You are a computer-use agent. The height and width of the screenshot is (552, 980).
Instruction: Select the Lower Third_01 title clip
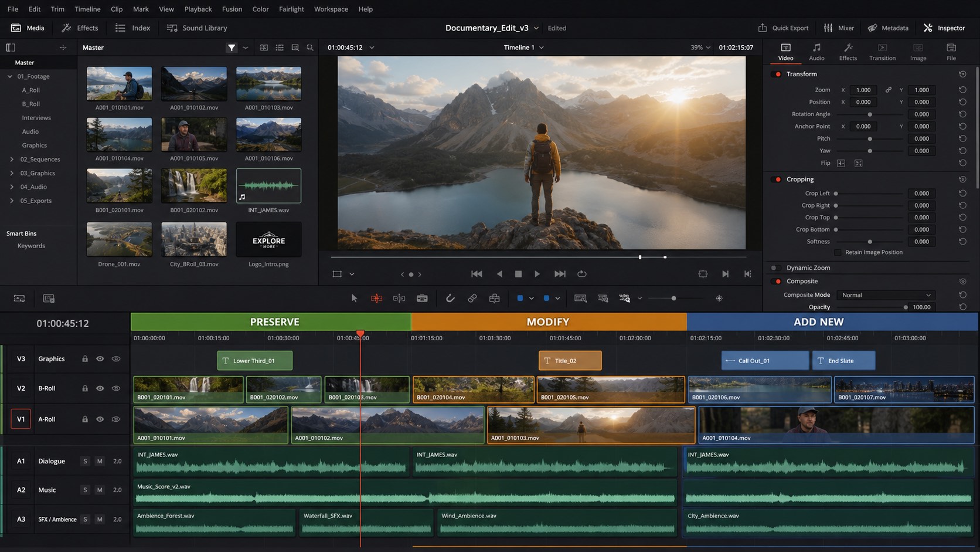point(254,361)
